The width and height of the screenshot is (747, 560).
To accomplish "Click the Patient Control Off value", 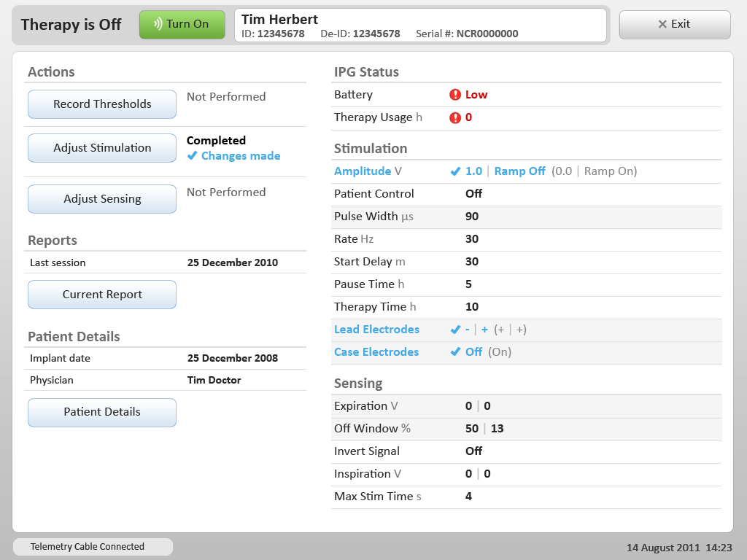I will click(473, 194).
